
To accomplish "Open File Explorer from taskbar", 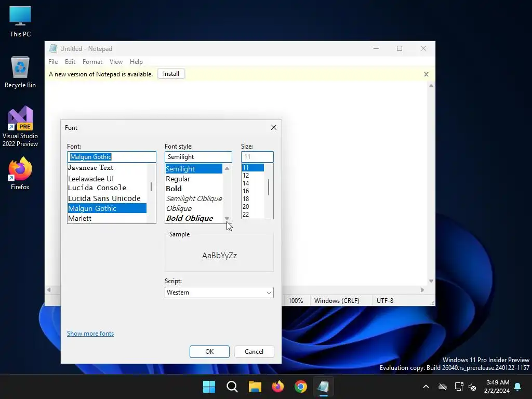I will 255,387.
